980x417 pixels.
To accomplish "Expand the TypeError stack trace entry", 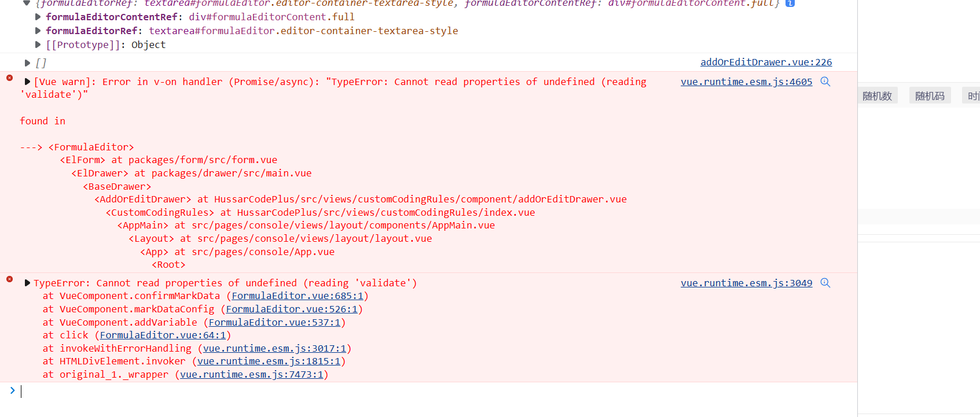I will (27, 283).
